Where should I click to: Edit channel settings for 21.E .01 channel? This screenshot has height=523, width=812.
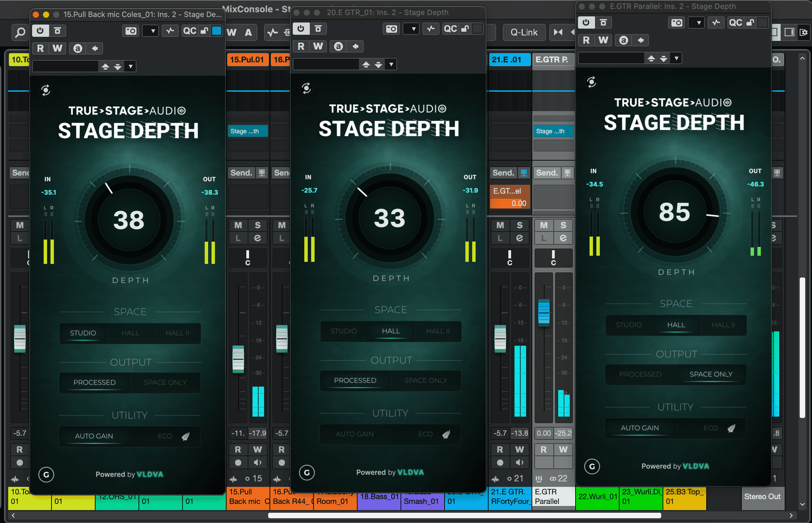click(x=520, y=238)
